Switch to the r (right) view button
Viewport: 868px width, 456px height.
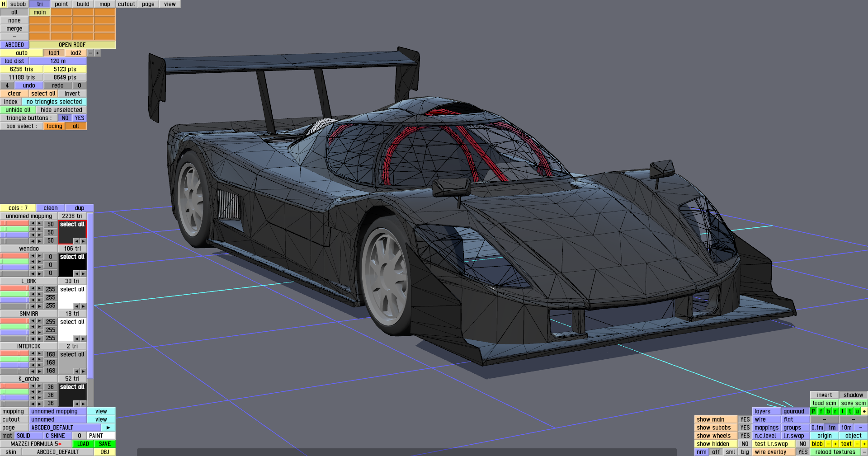[835, 411]
